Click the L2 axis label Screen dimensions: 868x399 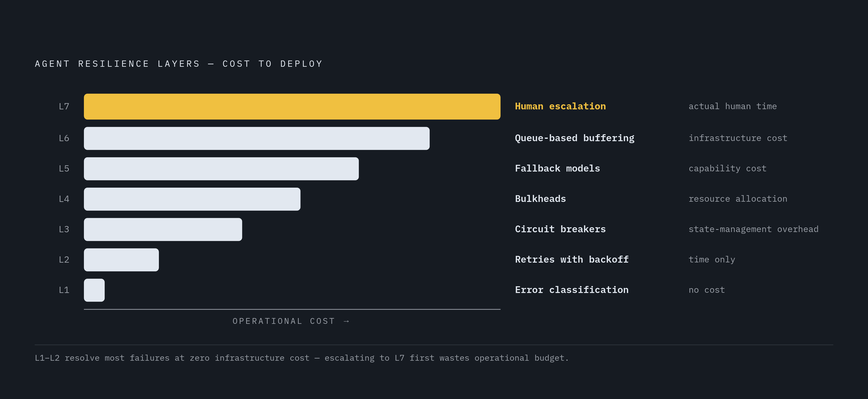tap(64, 259)
